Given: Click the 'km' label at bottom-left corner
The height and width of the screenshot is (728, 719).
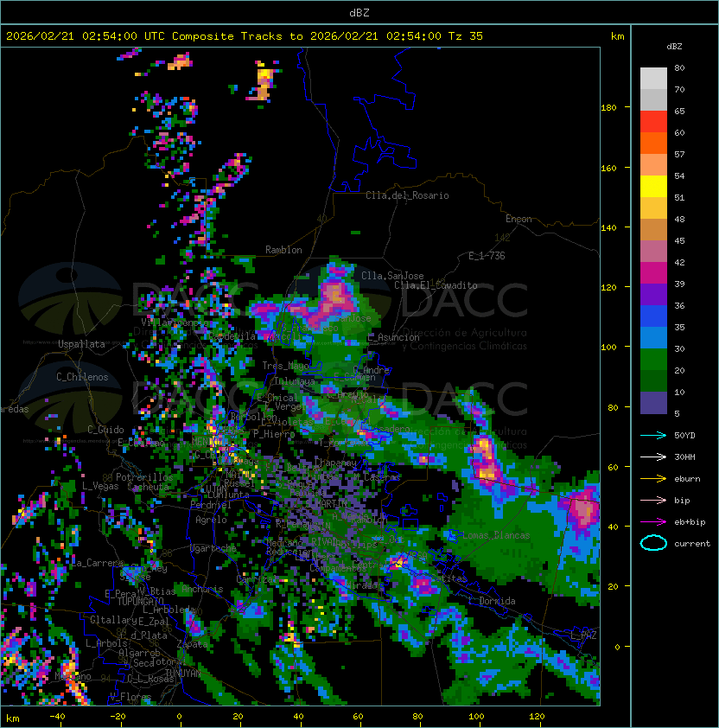Looking at the screenshot, I should [13, 718].
